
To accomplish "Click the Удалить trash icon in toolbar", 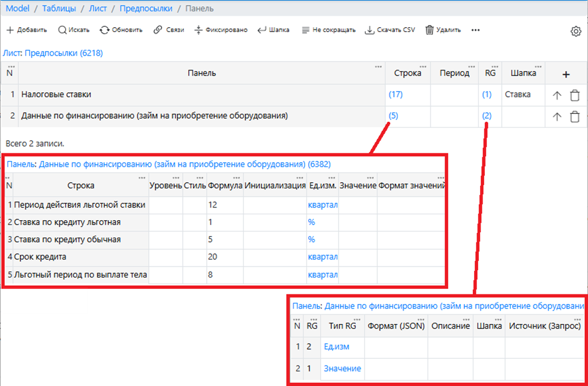I will (429, 30).
